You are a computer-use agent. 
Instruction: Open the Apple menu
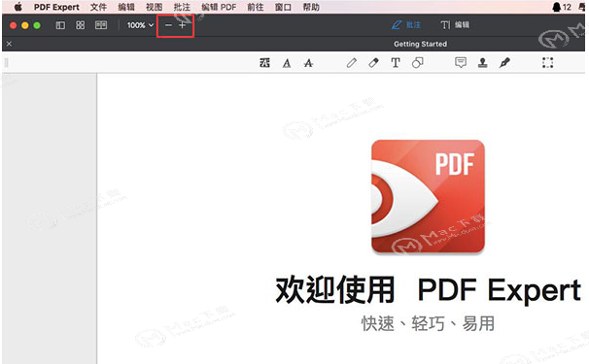click(18, 7)
